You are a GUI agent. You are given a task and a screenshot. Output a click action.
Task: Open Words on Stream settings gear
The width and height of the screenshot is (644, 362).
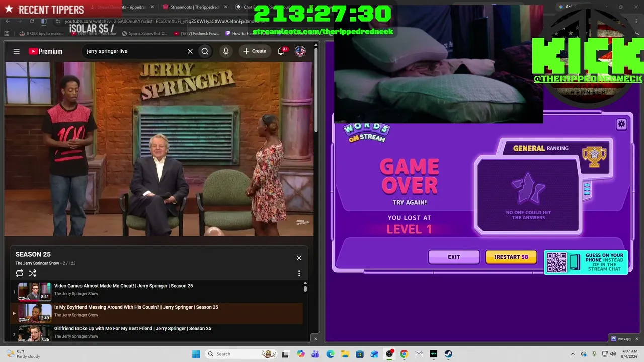[621, 124]
